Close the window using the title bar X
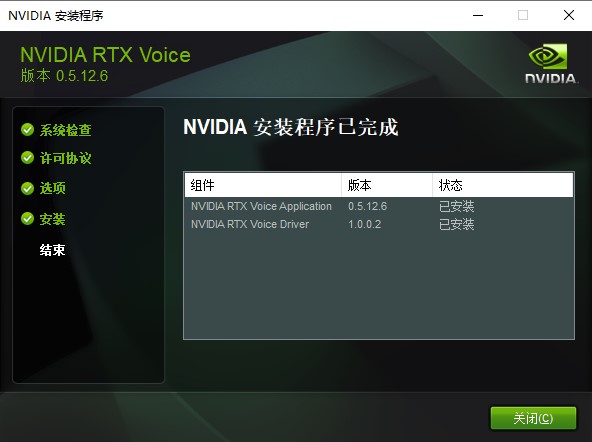This screenshot has width=592, height=442. coord(569,15)
